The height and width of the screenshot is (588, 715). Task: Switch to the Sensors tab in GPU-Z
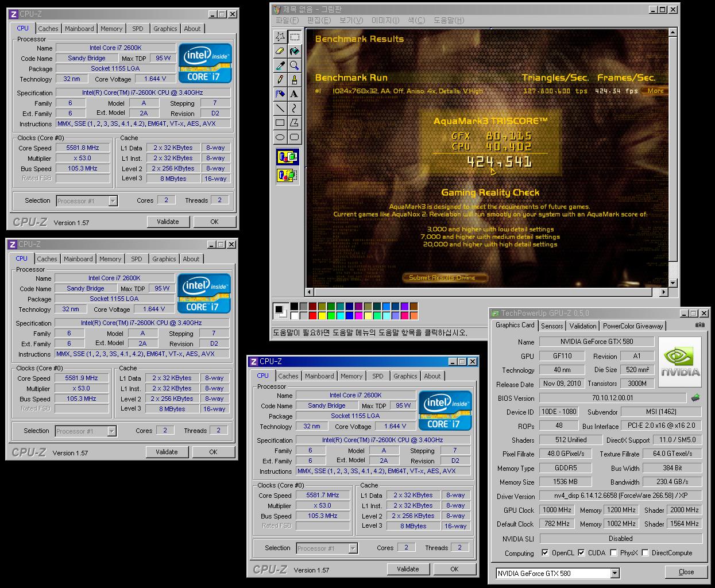pyautogui.click(x=552, y=326)
